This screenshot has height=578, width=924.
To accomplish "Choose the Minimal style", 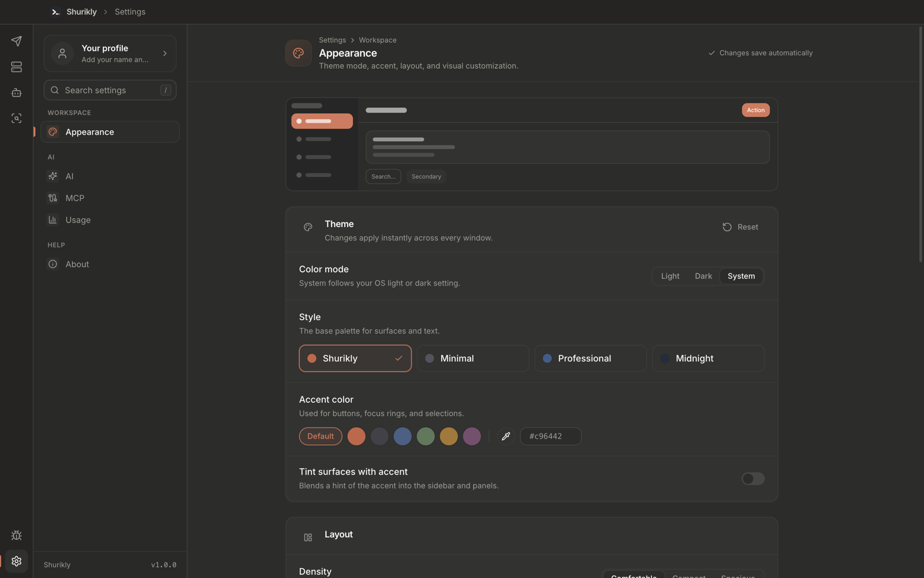I will pos(473,358).
